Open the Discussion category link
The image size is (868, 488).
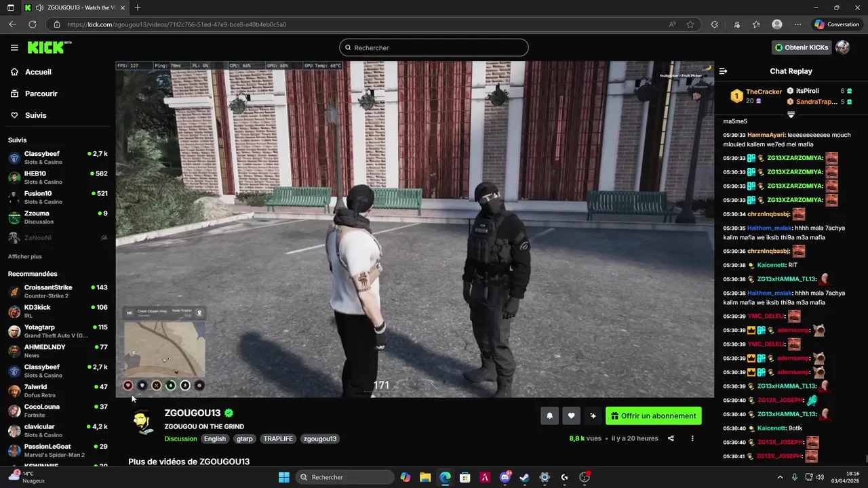(x=180, y=439)
